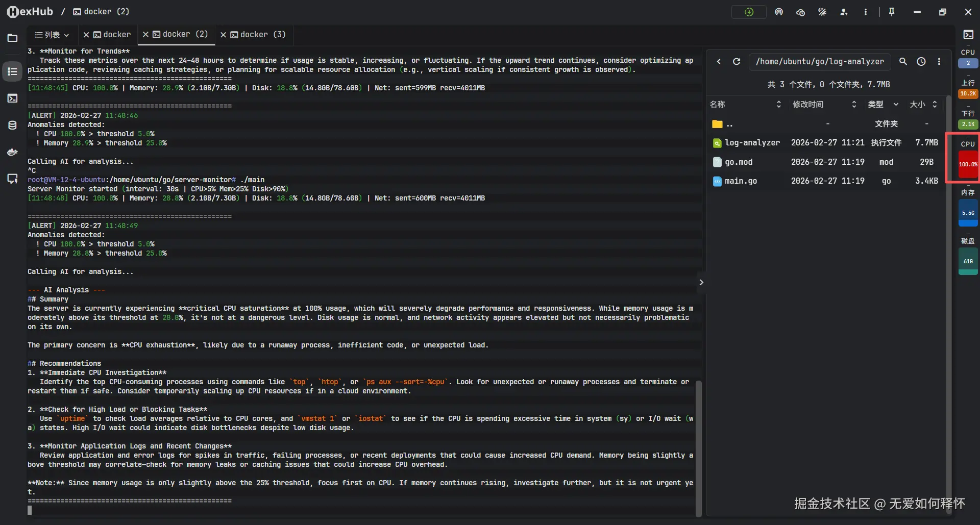Click the 下行 download speed badge
Image resolution: width=980 pixels, height=525 pixels.
coord(968,124)
